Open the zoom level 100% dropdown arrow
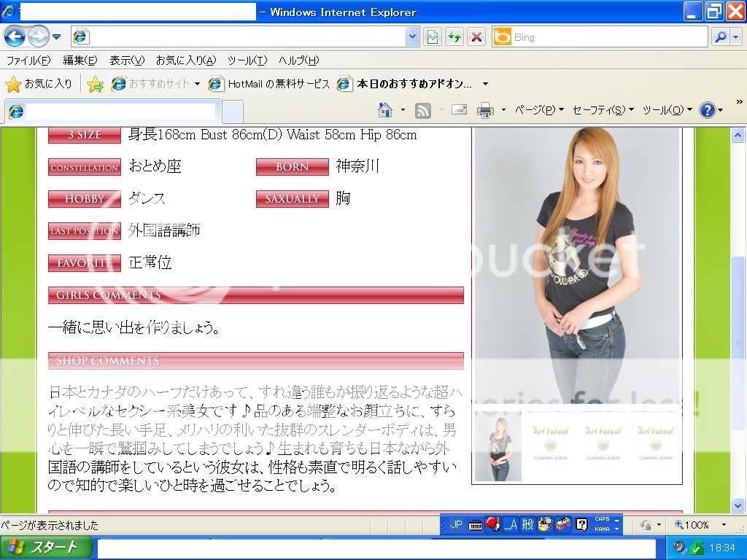747x560 pixels. pos(724,525)
